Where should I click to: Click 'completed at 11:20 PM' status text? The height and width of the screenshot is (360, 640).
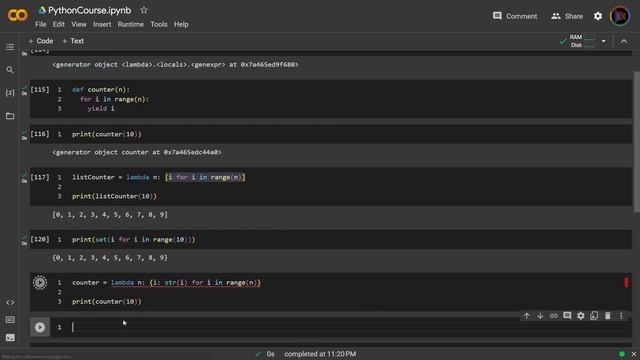pos(320,354)
